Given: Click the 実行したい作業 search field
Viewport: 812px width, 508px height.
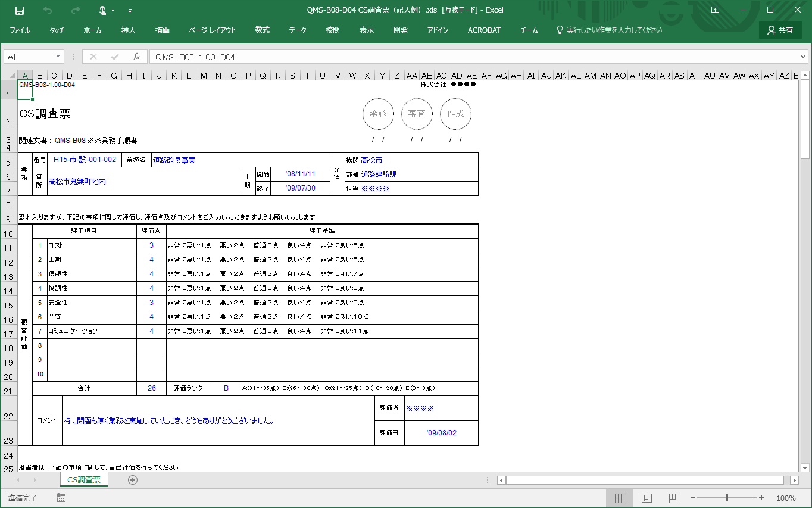Looking at the screenshot, I should [614, 30].
